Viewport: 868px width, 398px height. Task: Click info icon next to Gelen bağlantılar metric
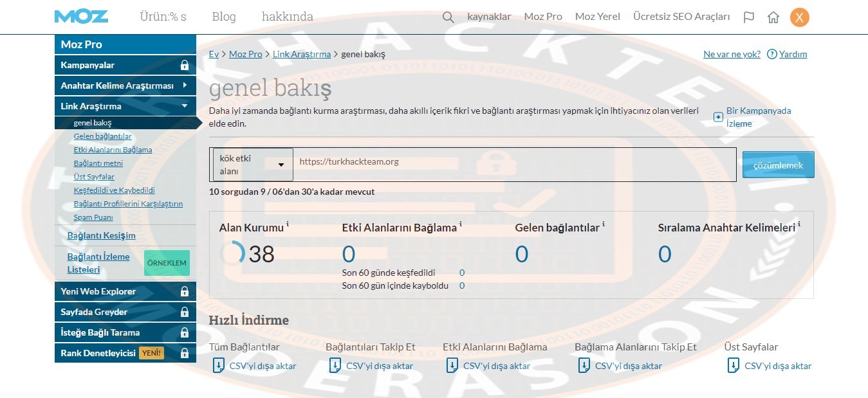pos(604,224)
